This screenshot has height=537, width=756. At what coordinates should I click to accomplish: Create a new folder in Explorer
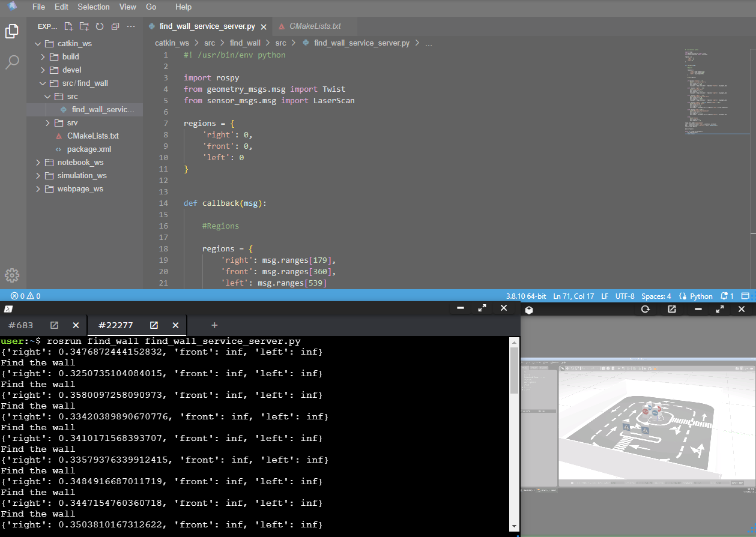click(x=84, y=26)
